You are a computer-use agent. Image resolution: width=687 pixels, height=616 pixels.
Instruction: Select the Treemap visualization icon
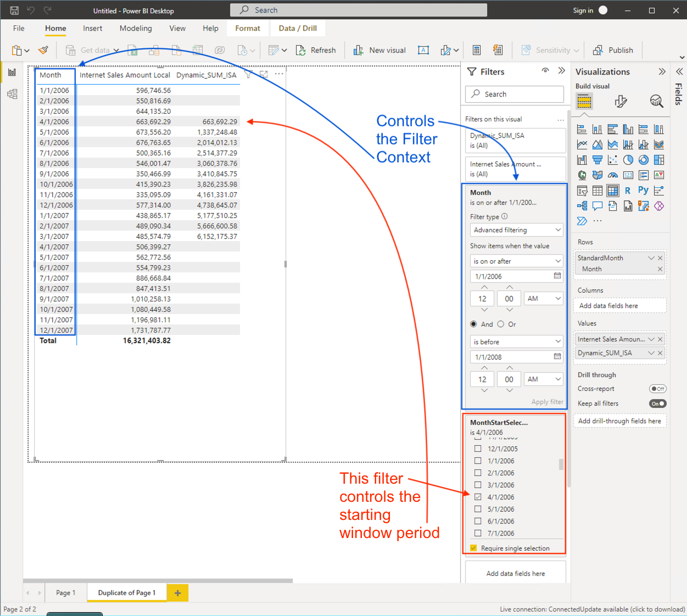pyautogui.click(x=659, y=160)
